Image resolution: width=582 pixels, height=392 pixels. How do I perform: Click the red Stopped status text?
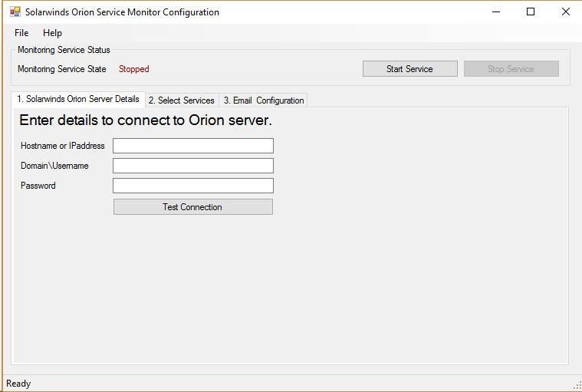133,69
